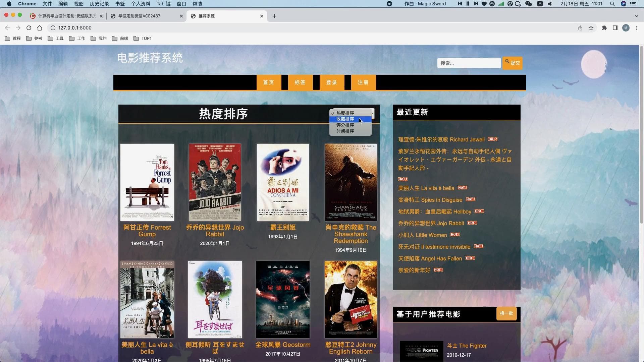644x362 pixels.
Task: Open the 教程 bookmark folder
Action: [x=13, y=39]
